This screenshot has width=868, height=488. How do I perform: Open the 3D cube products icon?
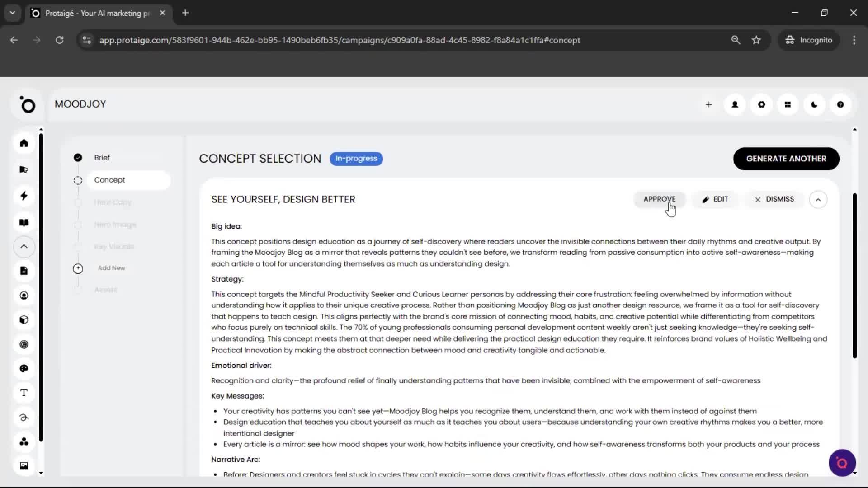click(24, 319)
